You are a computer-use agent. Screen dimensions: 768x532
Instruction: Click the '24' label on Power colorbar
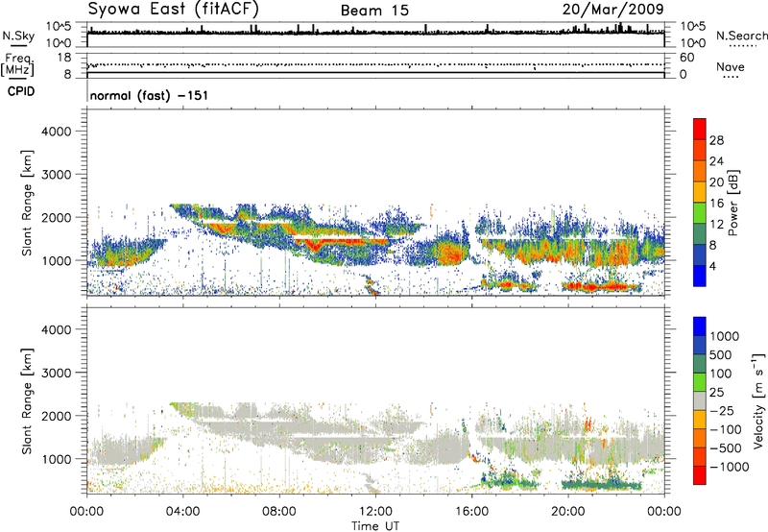point(716,161)
